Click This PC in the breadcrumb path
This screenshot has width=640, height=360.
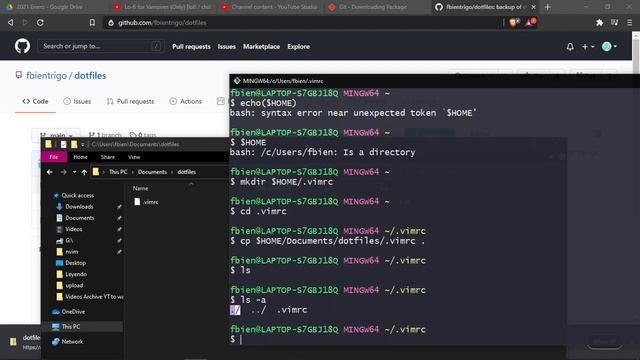tap(118, 172)
